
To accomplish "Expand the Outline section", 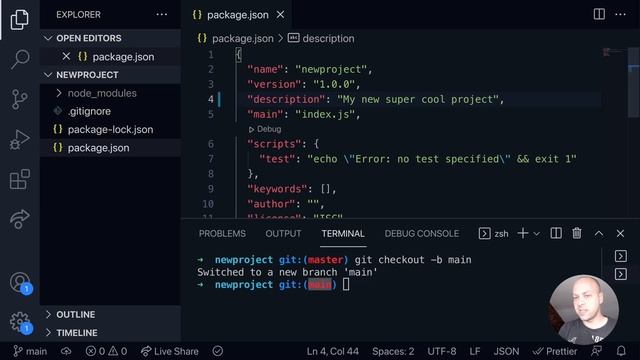I will 111,314.
